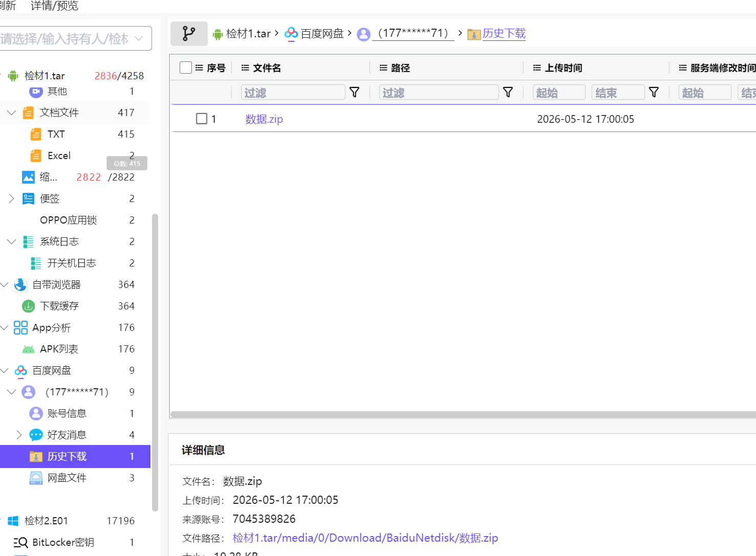Open the 持有人/检材 selection dropdown
Image resolution: width=756 pixels, height=556 pixels.
pos(75,38)
